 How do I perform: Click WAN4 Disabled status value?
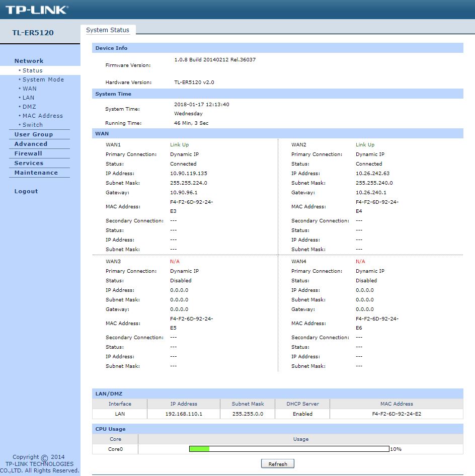[366, 280]
